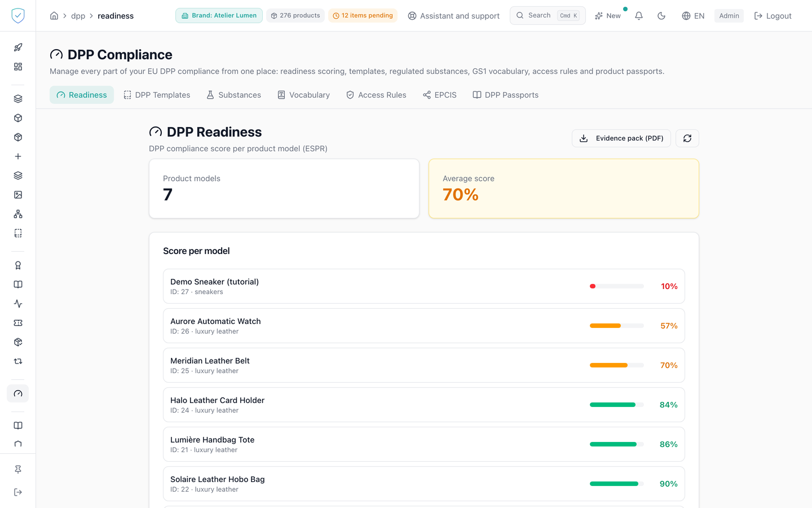Open the hierarchy network icon in the sidebar
The width and height of the screenshot is (812, 508).
coord(18,214)
